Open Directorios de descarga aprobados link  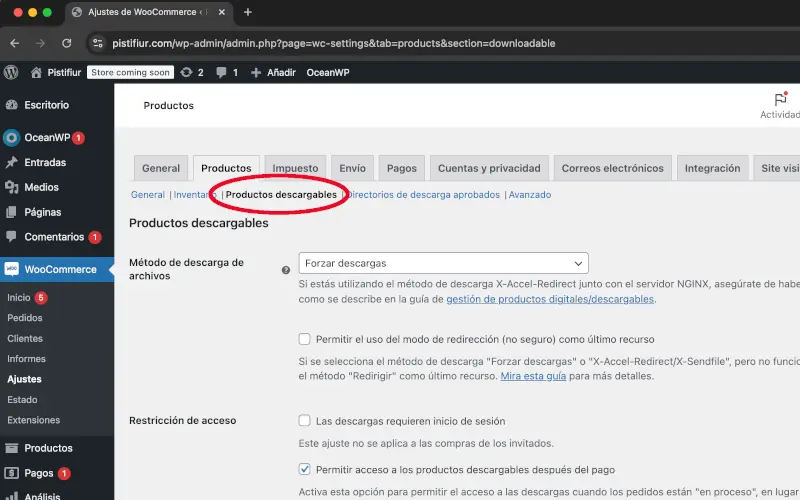pos(423,195)
